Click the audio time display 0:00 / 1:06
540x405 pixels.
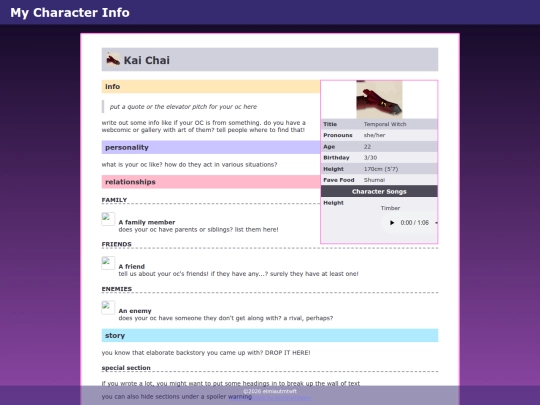point(414,223)
